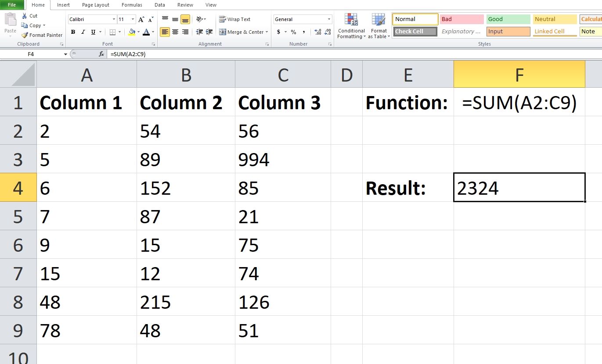
Task: Apply the Bad cell style
Action: [461, 19]
